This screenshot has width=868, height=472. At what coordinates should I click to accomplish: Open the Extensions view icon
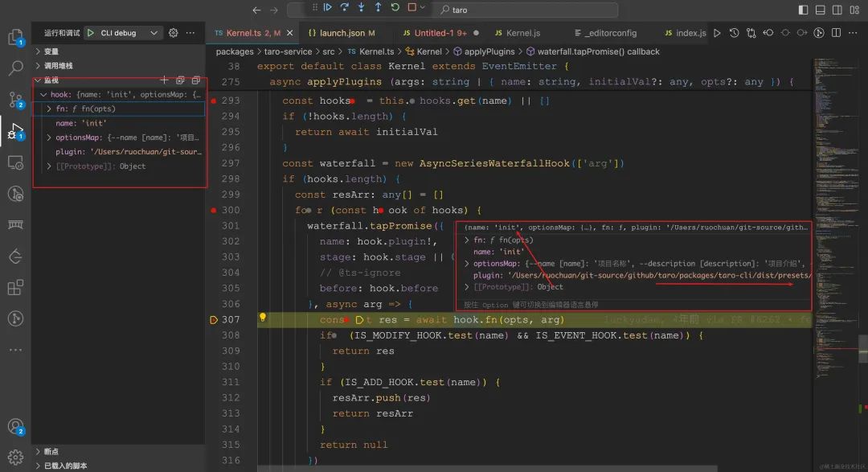tap(15, 288)
